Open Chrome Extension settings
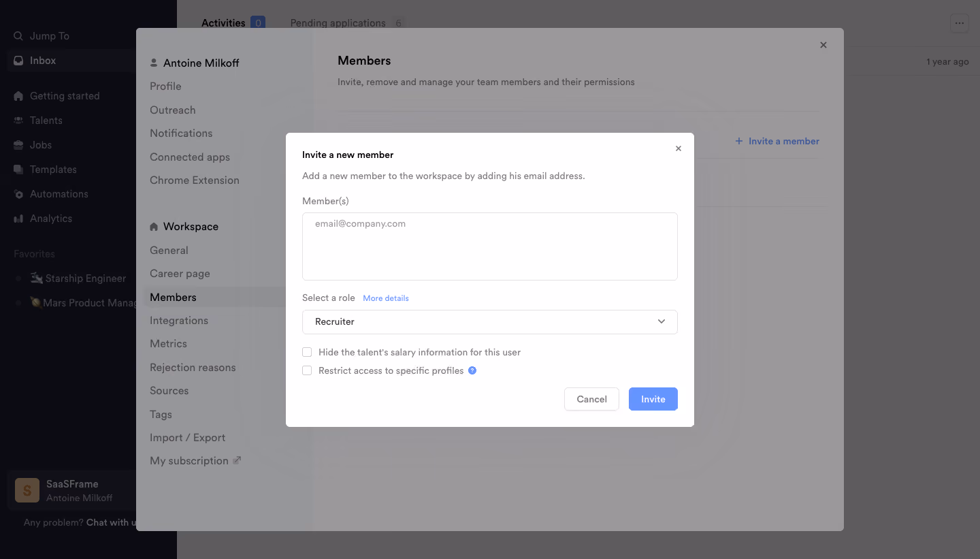This screenshot has height=559, width=980. 195,180
